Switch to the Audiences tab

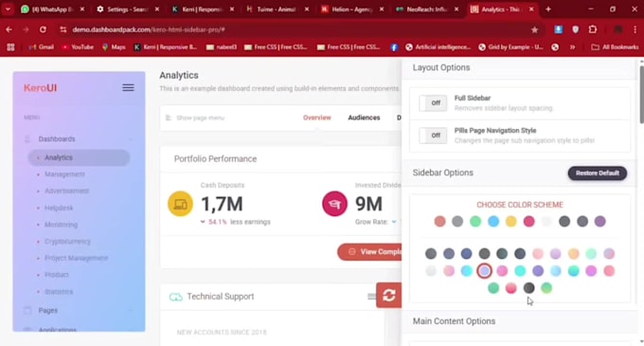click(364, 118)
